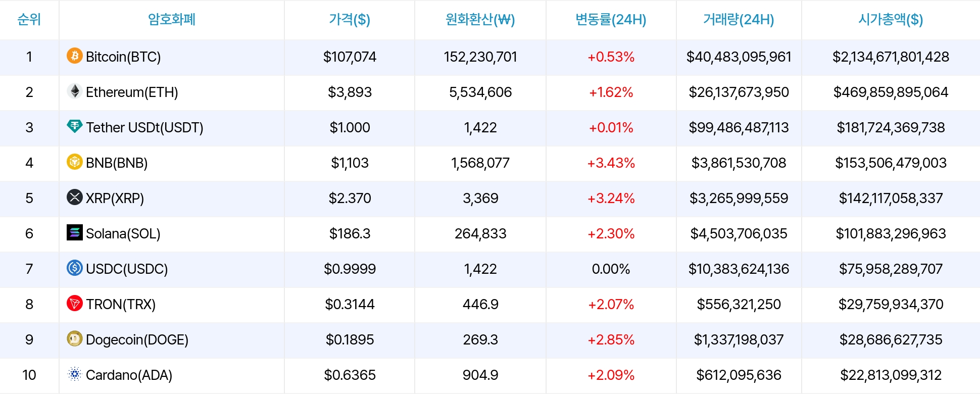
Task: Sort by the 변동률(24H) column header
Action: coord(611,20)
